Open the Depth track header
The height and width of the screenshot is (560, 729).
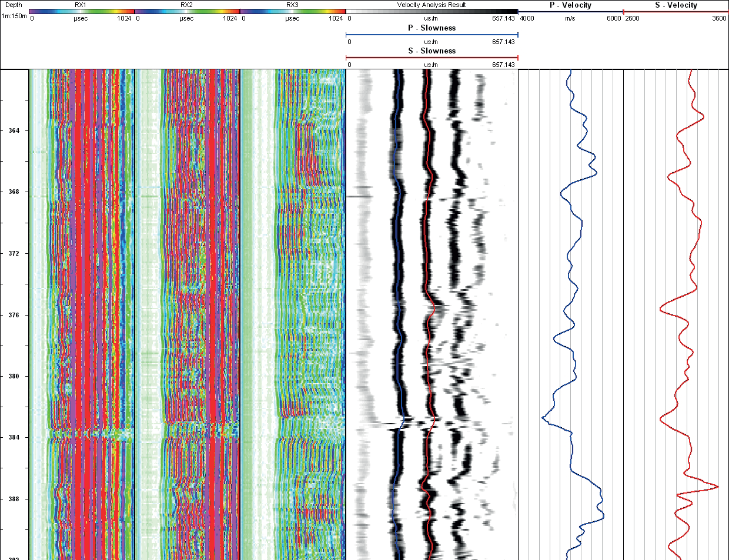point(13,5)
